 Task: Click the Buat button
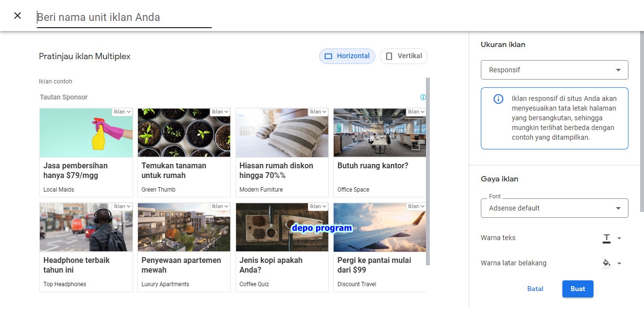(578, 289)
